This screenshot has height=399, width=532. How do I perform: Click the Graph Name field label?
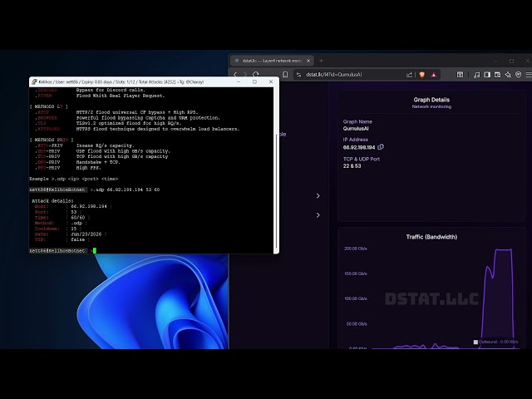click(357, 121)
